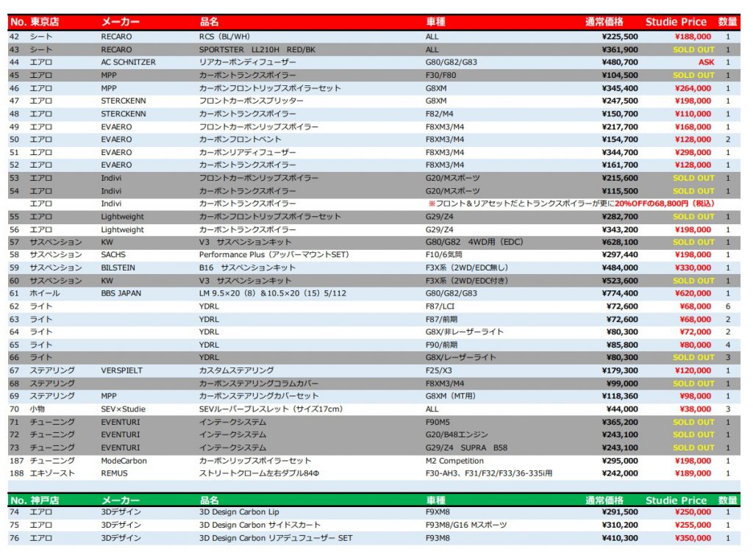Viewport: 753px width, 560px height.
Task: Select the car model "G20/B48エンジン"
Action: [x=457, y=434]
